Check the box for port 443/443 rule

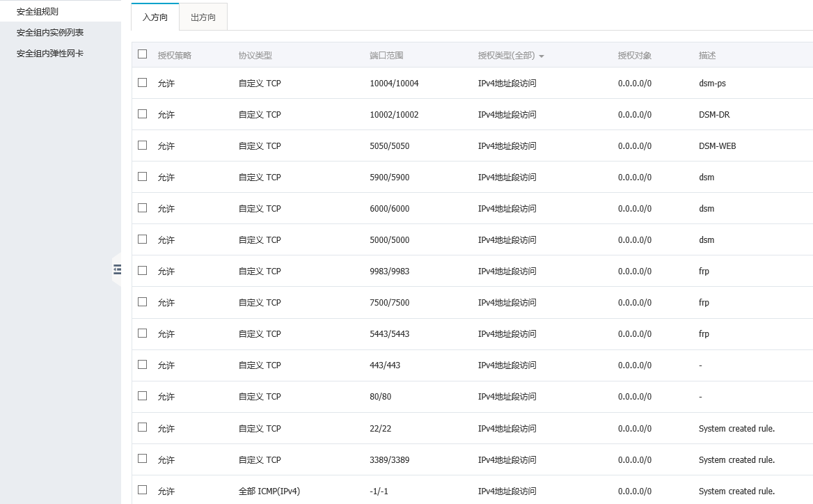coord(143,364)
